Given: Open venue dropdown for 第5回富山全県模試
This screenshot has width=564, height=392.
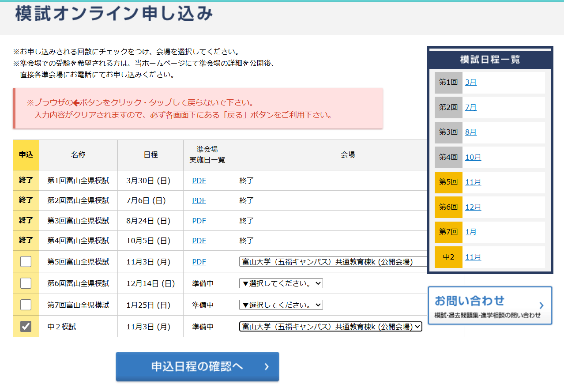Looking at the screenshot, I should 333,262.
